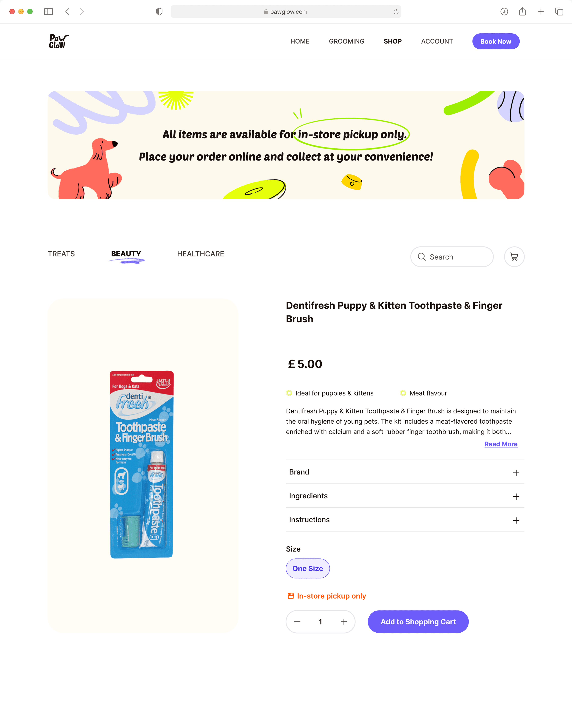Switch to the Healthcare category tab

201,254
